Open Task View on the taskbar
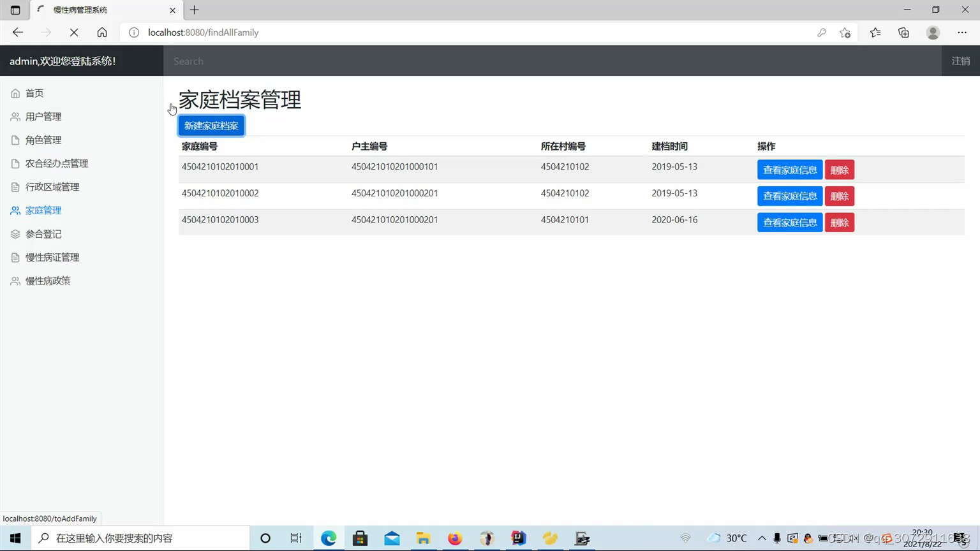 (x=296, y=538)
